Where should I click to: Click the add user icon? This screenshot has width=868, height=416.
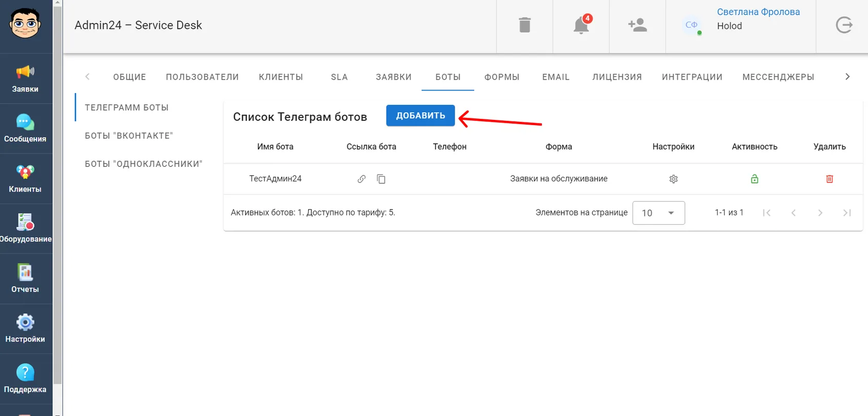(637, 25)
